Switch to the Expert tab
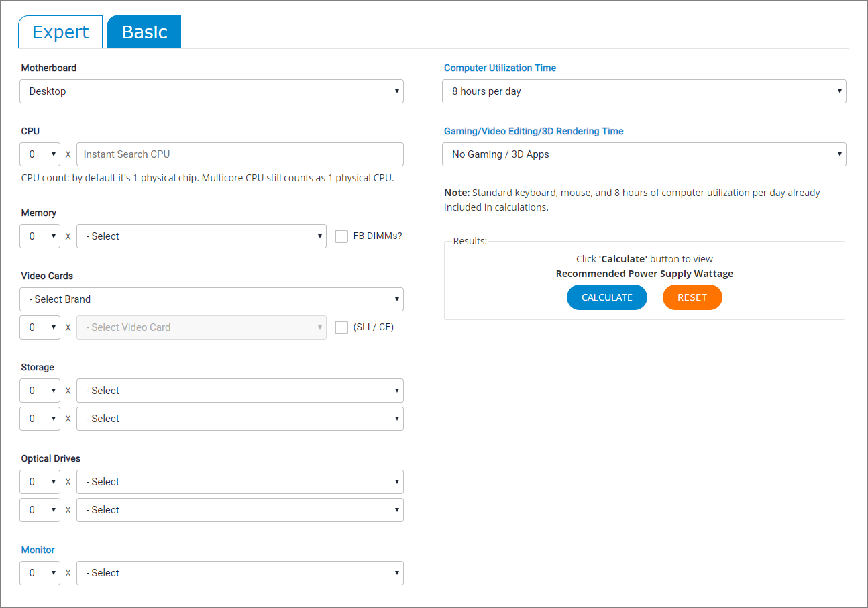The width and height of the screenshot is (868, 608). click(60, 32)
